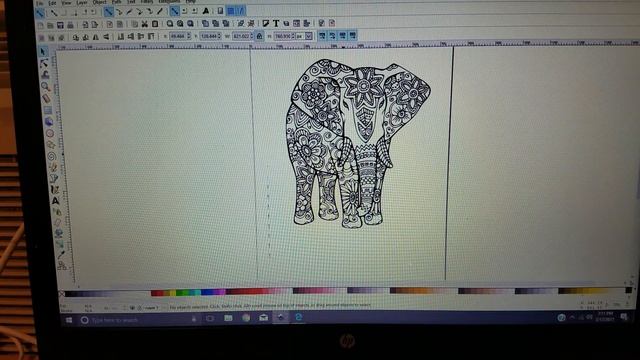Select the Zoom magnifier tool in toolbox

coord(46,86)
